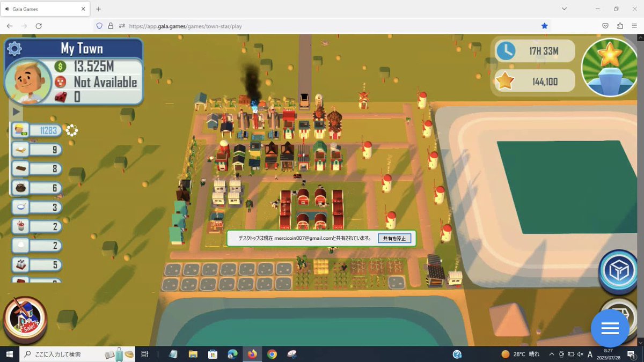This screenshot has width=644, height=362.
Task: Mute the Gala Games tab audio
Action: (7, 9)
